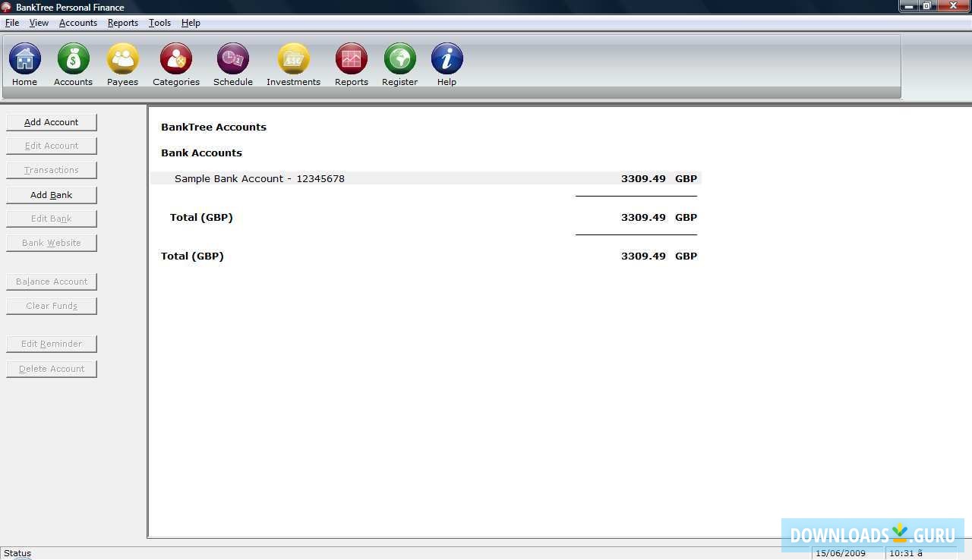The width and height of the screenshot is (972, 560).
Task: Select the Categories toolbar icon
Action: pyautogui.click(x=176, y=58)
